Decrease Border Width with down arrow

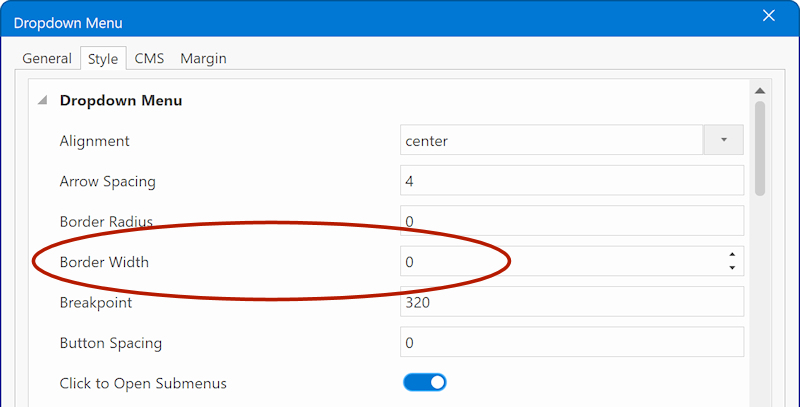click(x=732, y=268)
